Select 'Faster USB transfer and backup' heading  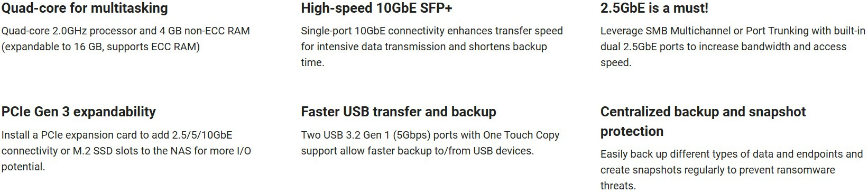[x=399, y=112]
